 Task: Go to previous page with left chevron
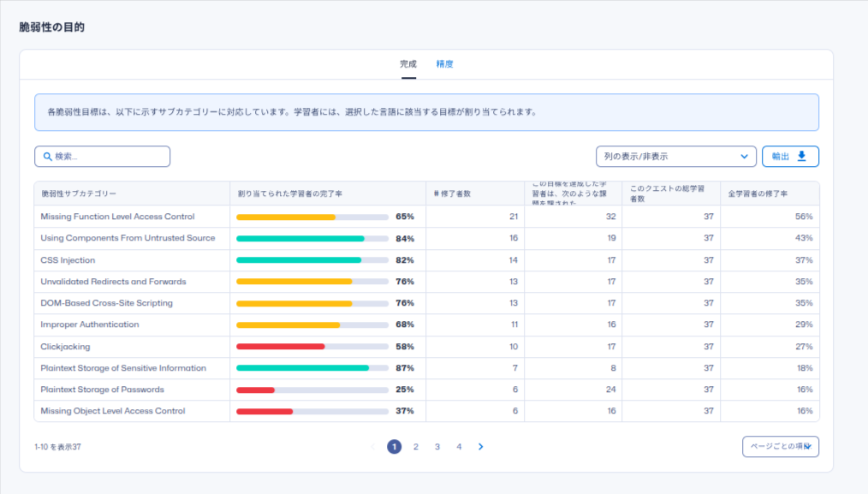click(372, 447)
